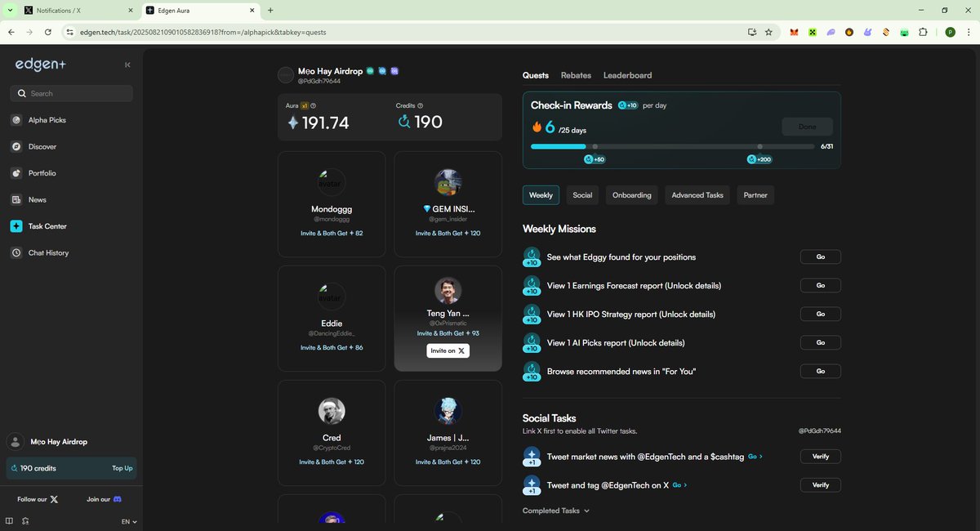Select the Onboarding filter tab
The width and height of the screenshot is (980, 531).
tap(632, 195)
